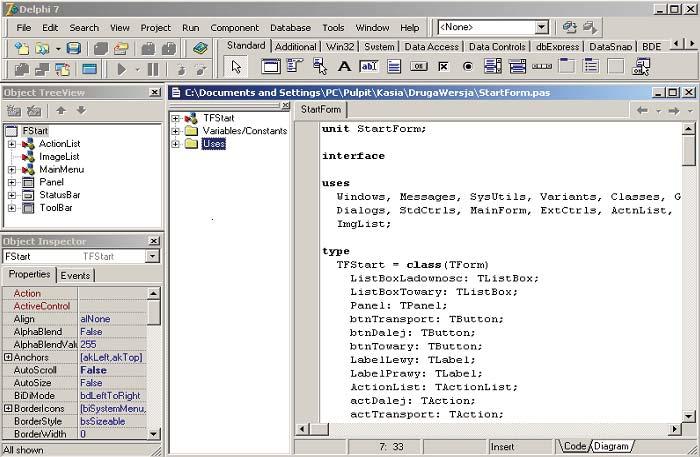Open the Component menu
The height and width of the screenshot is (457, 700).
[234, 28]
